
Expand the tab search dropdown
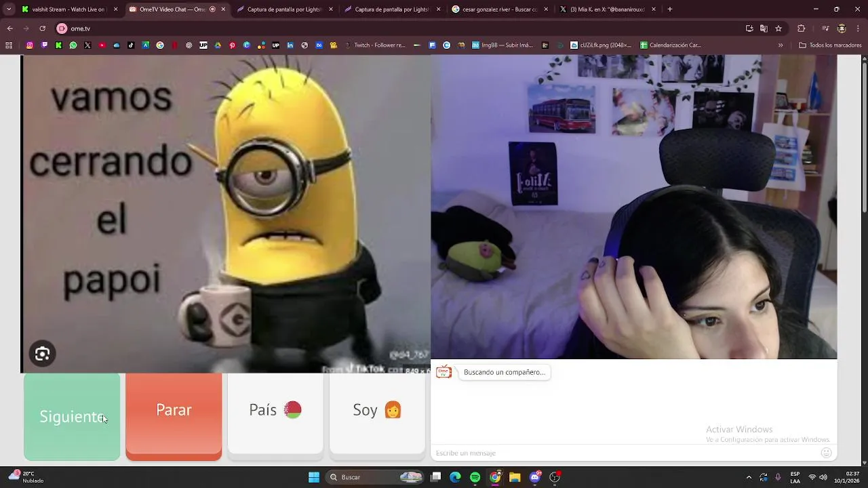point(9,9)
